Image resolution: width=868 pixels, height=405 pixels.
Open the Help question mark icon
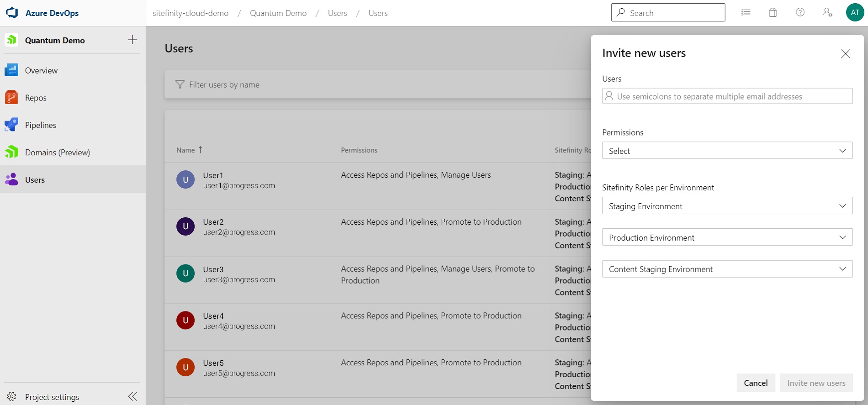pos(800,13)
